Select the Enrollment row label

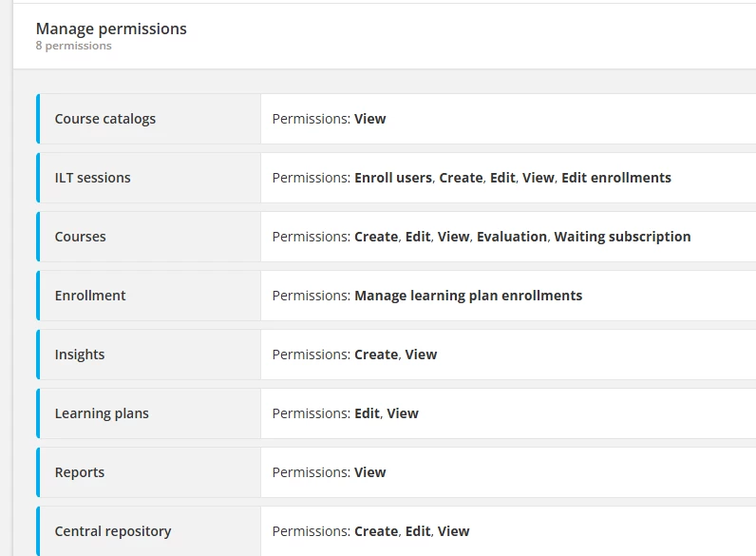[x=90, y=296]
